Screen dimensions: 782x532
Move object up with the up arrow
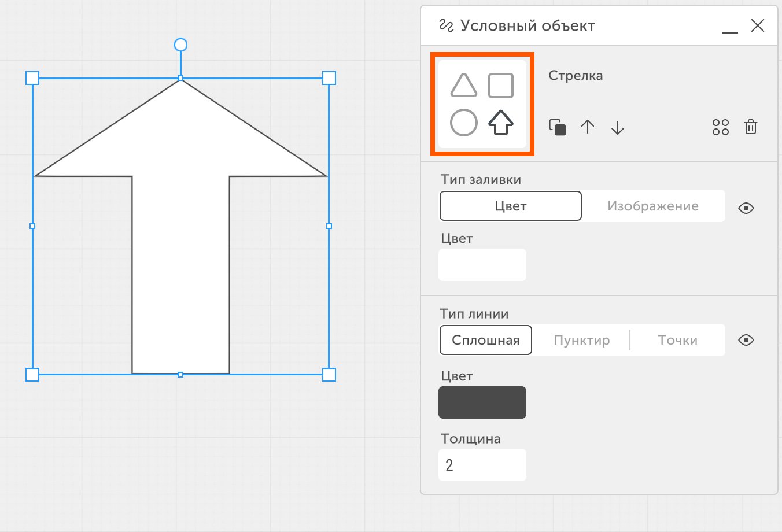tap(588, 127)
